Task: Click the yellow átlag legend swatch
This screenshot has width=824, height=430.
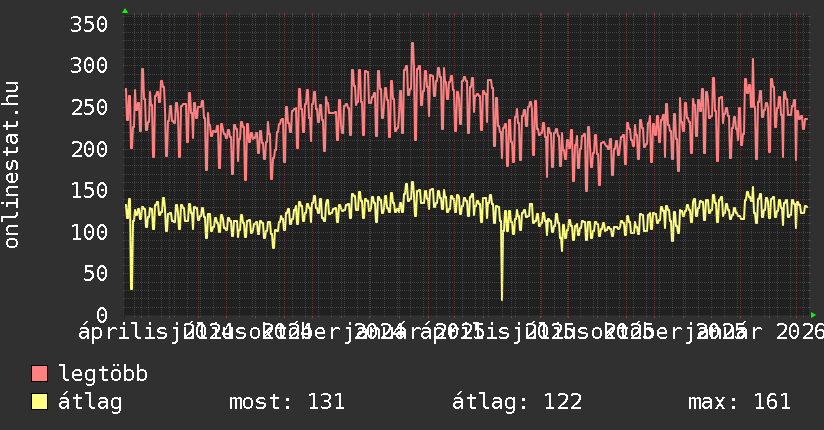Action: pyautogui.click(x=40, y=402)
